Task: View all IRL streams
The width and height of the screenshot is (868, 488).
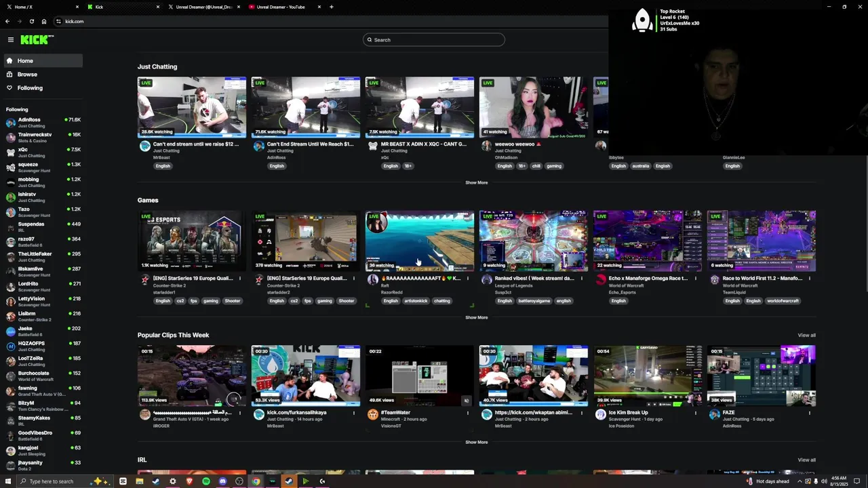Action: click(806, 460)
